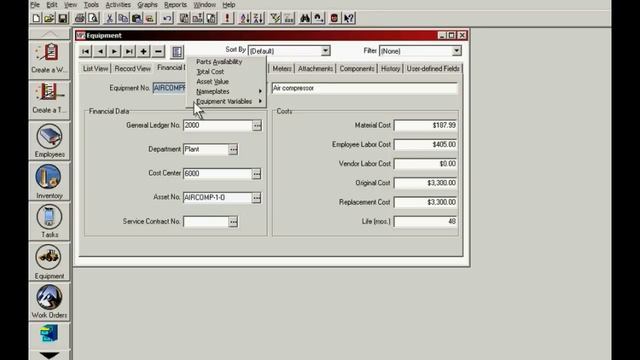Click the Original Cost field

[425, 183]
